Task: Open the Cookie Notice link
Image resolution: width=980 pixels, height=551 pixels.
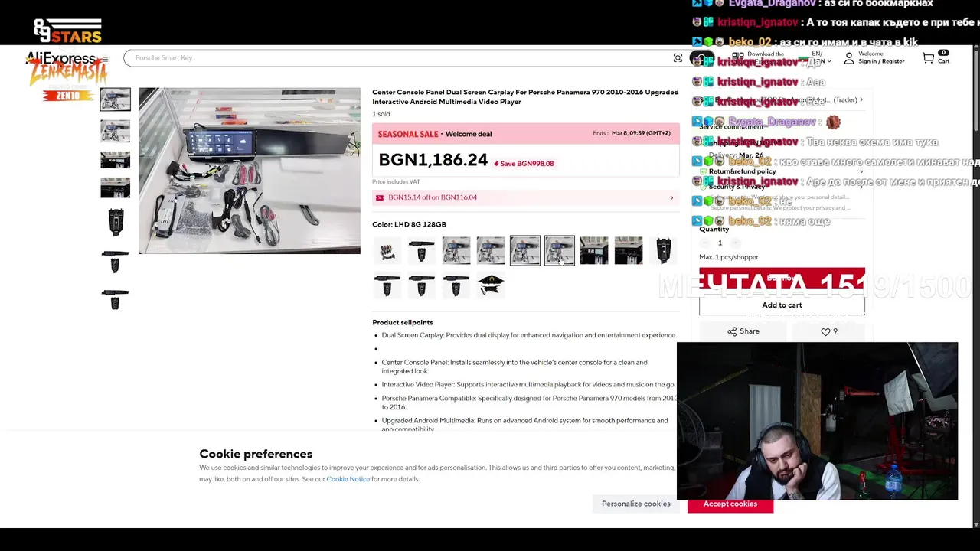Action: click(348, 479)
